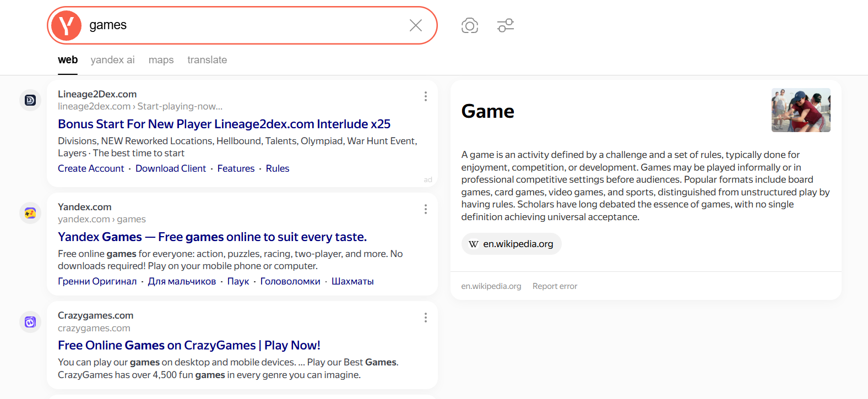Screen dimensions: 868x399
Task: Click the CrazyGames favicon icon
Action: (30, 321)
